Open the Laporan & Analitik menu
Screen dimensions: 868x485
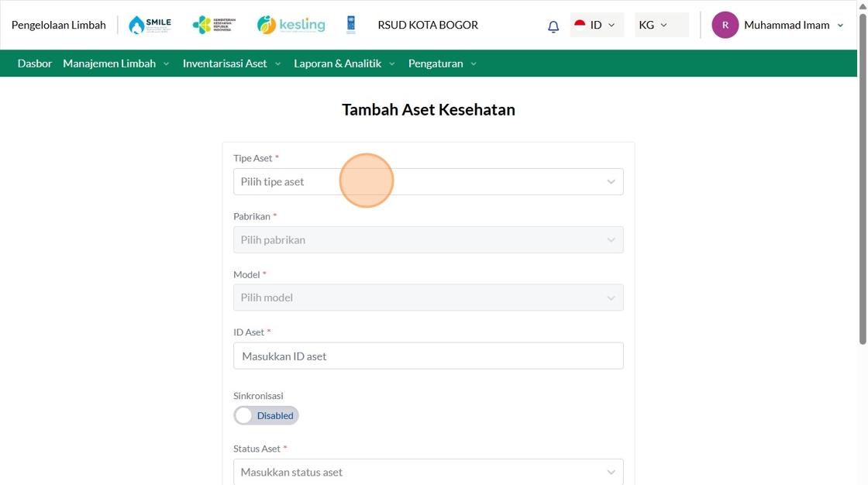click(344, 64)
